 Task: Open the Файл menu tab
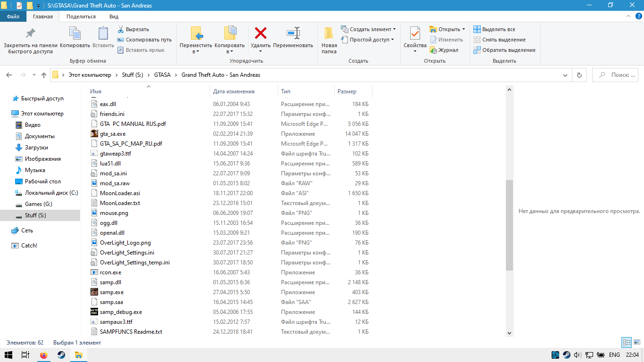click(13, 16)
